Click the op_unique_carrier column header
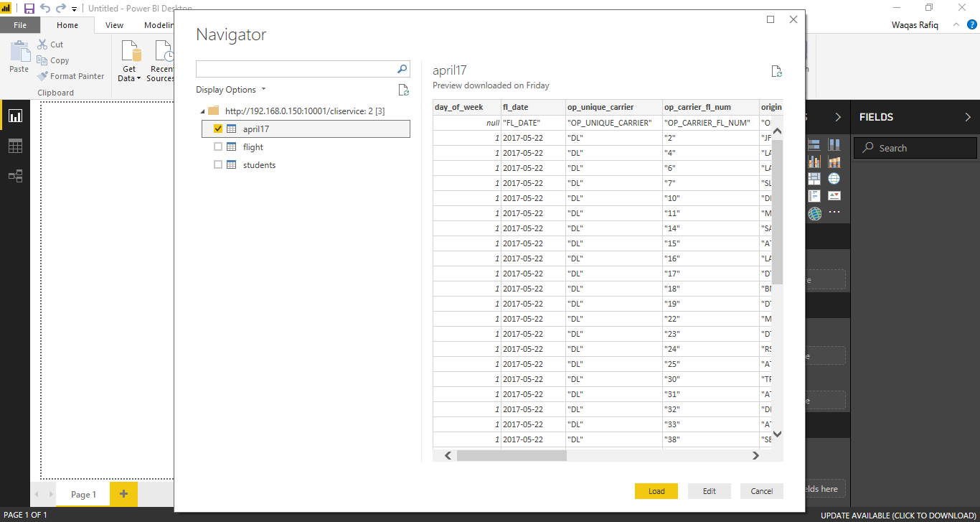This screenshot has height=522, width=980. (x=613, y=107)
